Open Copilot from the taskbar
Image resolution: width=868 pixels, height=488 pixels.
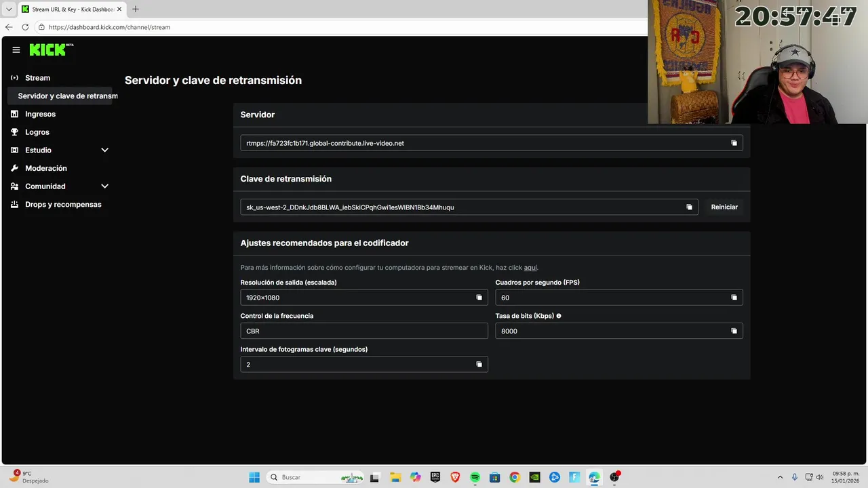pos(415,477)
